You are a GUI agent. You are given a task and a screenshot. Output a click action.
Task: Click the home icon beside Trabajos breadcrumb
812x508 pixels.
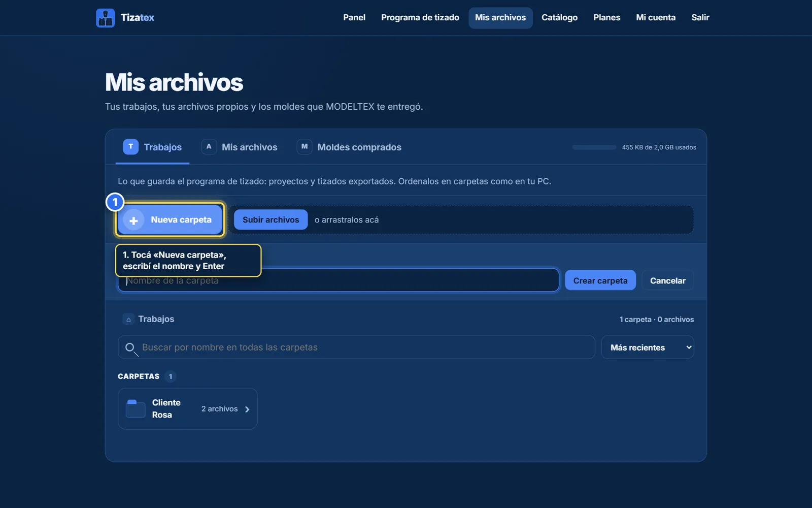(128, 320)
